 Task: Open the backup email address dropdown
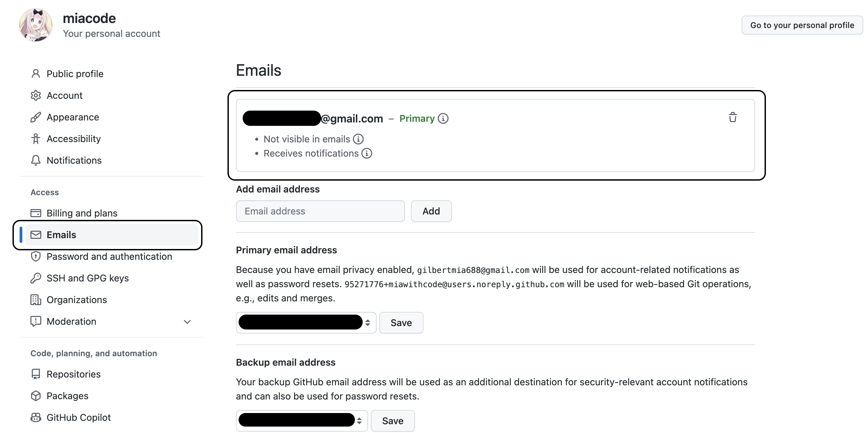tap(302, 420)
